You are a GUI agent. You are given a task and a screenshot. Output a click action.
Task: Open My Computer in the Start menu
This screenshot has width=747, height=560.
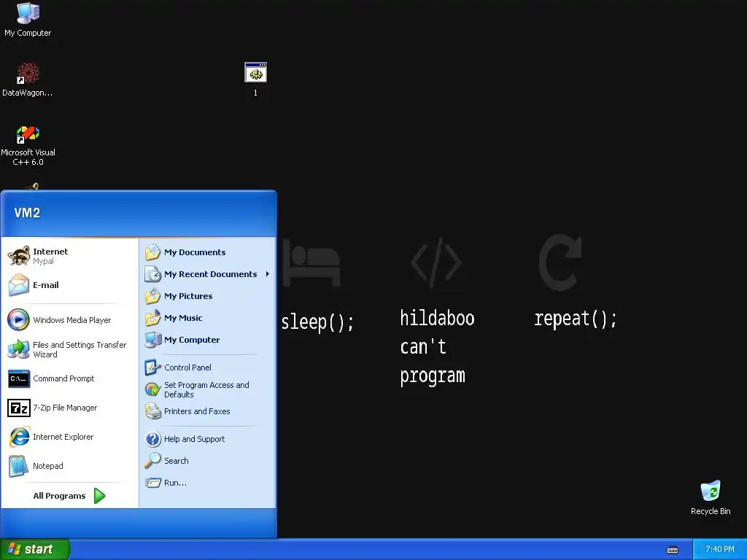pos(208,340)
